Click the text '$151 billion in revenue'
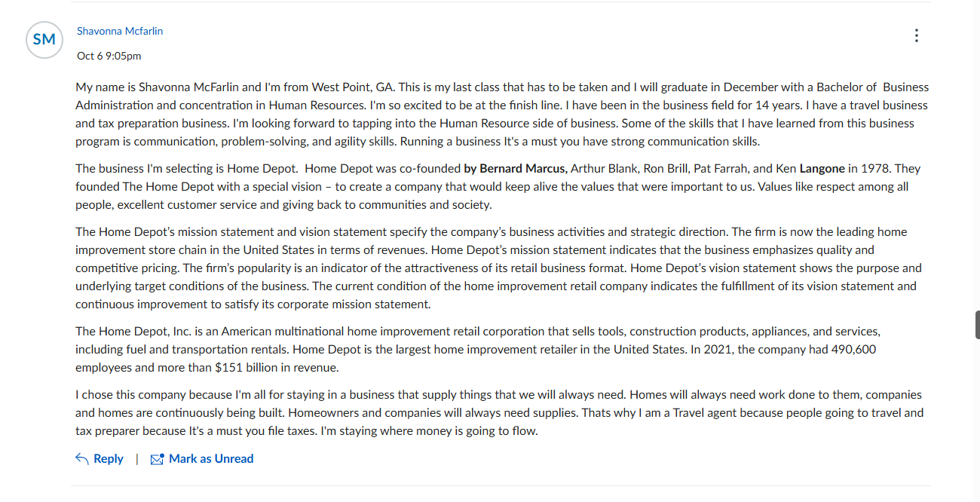Viewport: 980px width, 502px height. click(277, 367)
